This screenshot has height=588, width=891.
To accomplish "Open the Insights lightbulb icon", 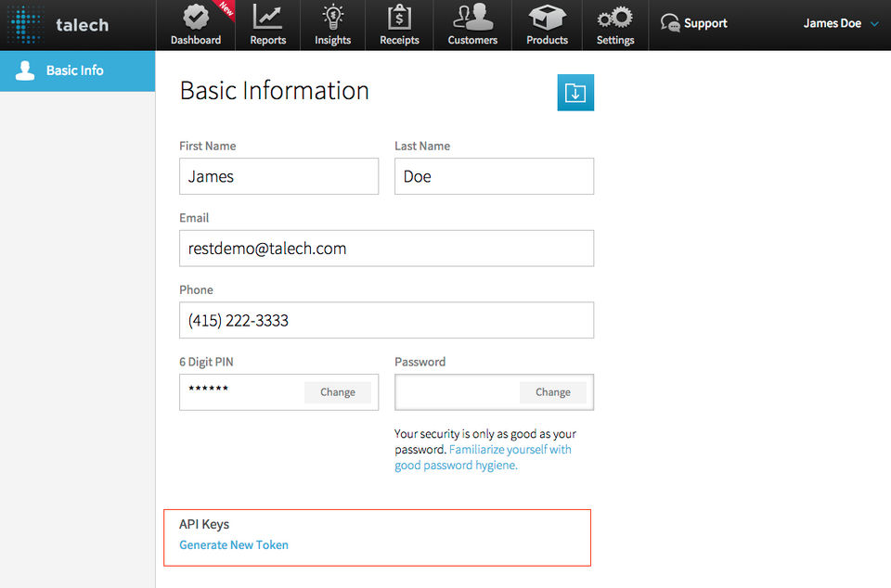I will (332, 17).
